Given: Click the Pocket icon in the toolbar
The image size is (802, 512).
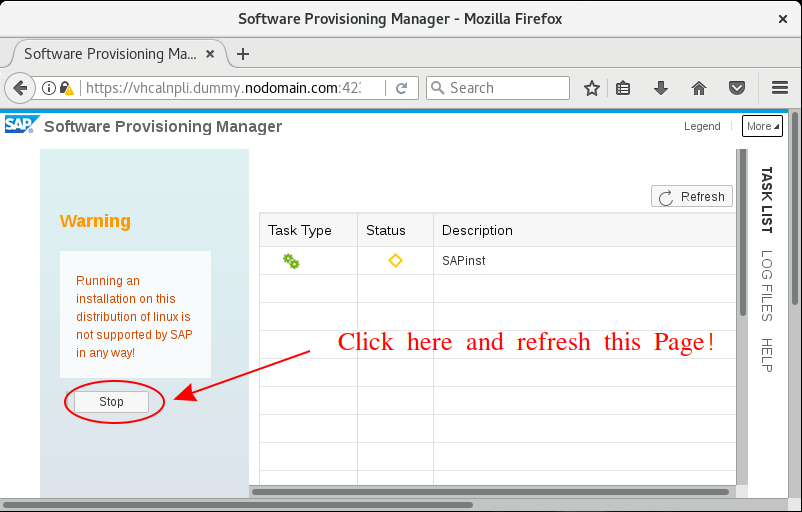Looking at the screenshot, I should [737, 88].
